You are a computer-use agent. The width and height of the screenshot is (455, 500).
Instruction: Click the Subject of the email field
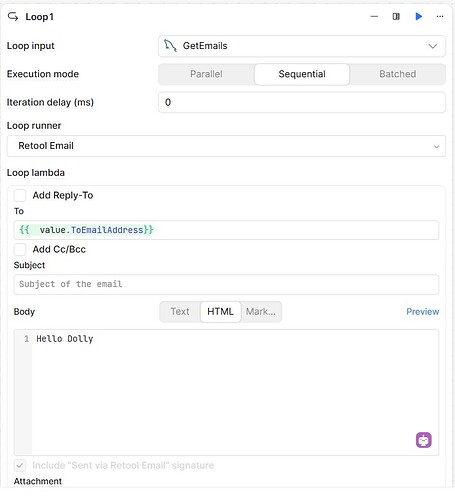(226, 284)
